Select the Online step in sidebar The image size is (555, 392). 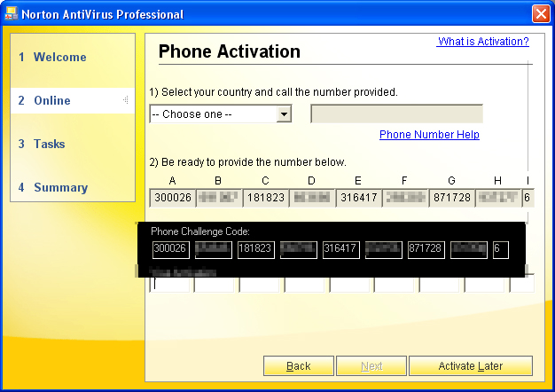tap(51, 100)
